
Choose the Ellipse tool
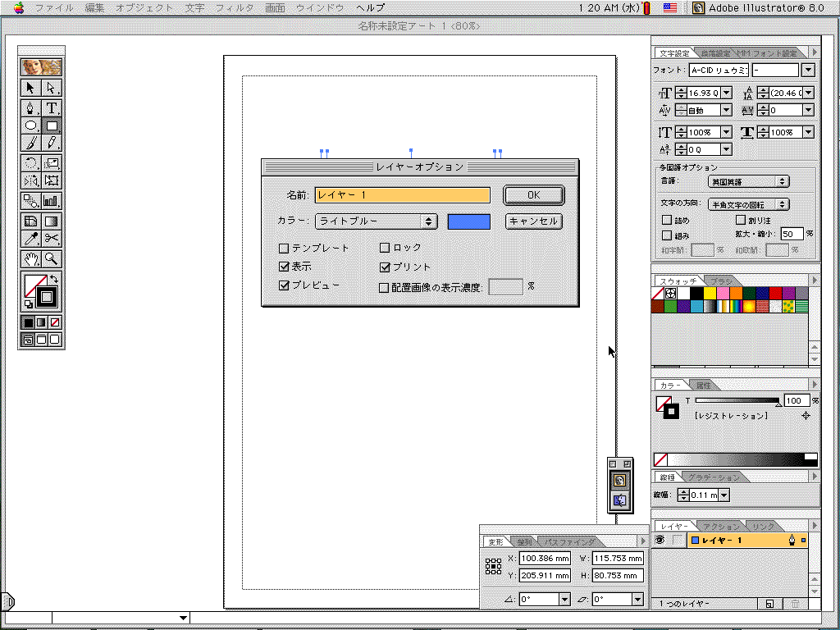pyautogui.click(x=30, y=126)
